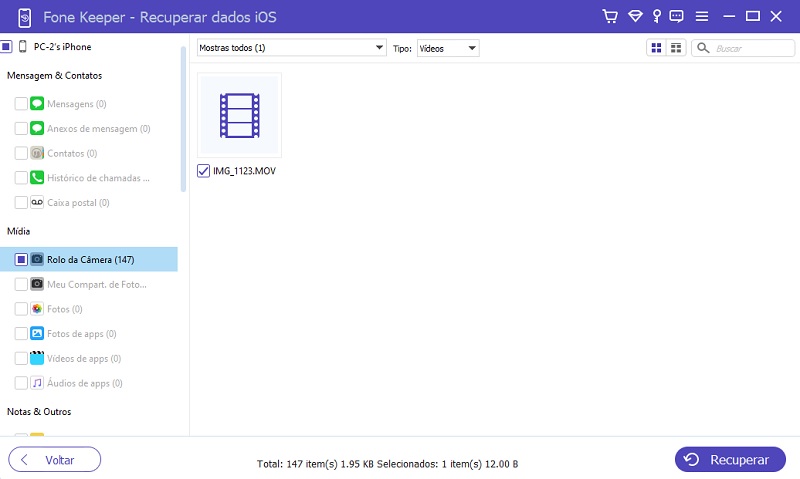Click the green phone call history icon
Image resolution: width=800 pixels, height=479 pixels.
click(37, 178)
